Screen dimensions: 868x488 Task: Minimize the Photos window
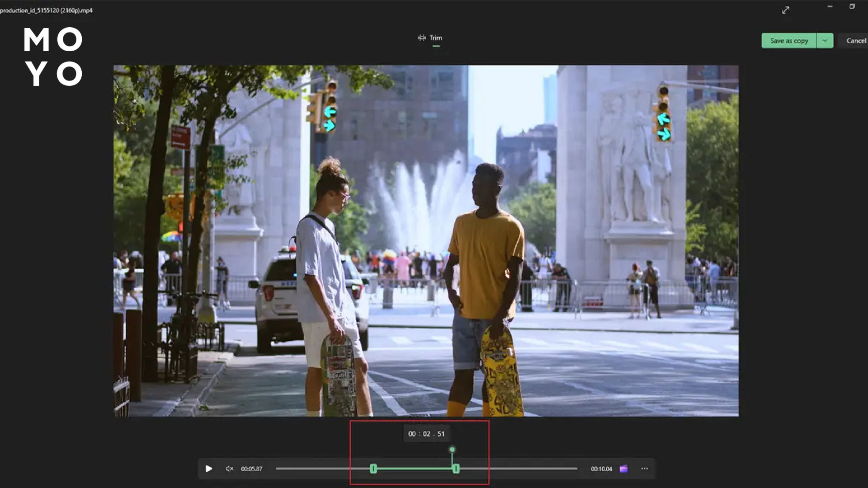(830, 7)
